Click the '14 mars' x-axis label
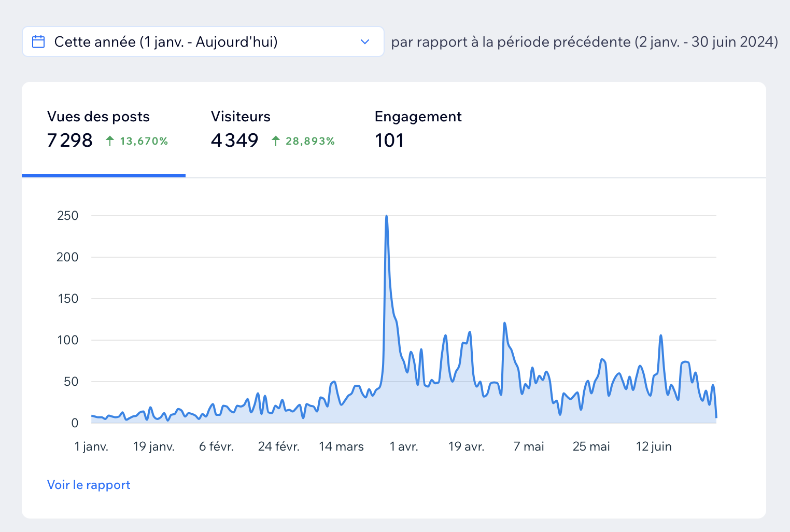Viewport: 790px width, 532px height. pos(341,446)
